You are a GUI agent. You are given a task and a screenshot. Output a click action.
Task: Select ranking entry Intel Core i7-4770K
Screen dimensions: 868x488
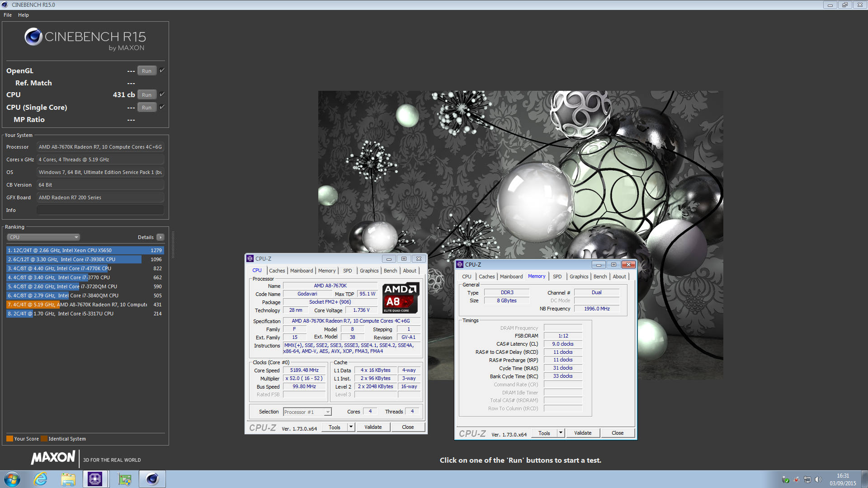pyautogui.click(x=85, y=268)
